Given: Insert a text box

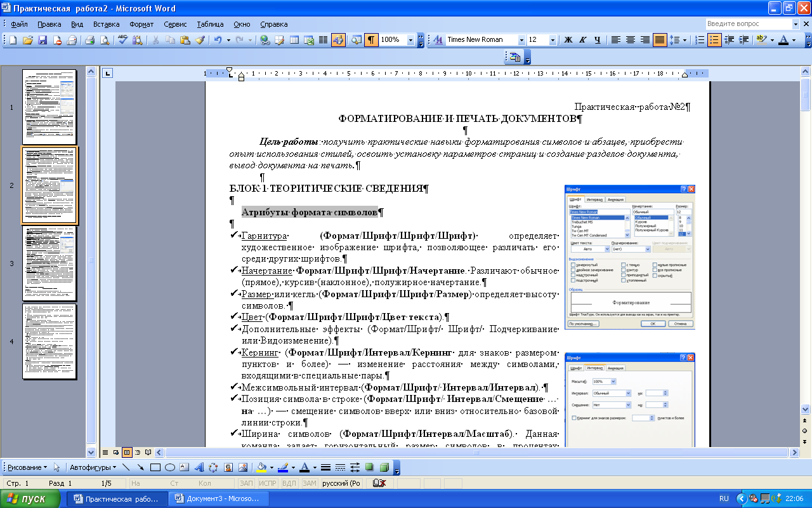Looking at the screenshot, I should tap(185, 467).
